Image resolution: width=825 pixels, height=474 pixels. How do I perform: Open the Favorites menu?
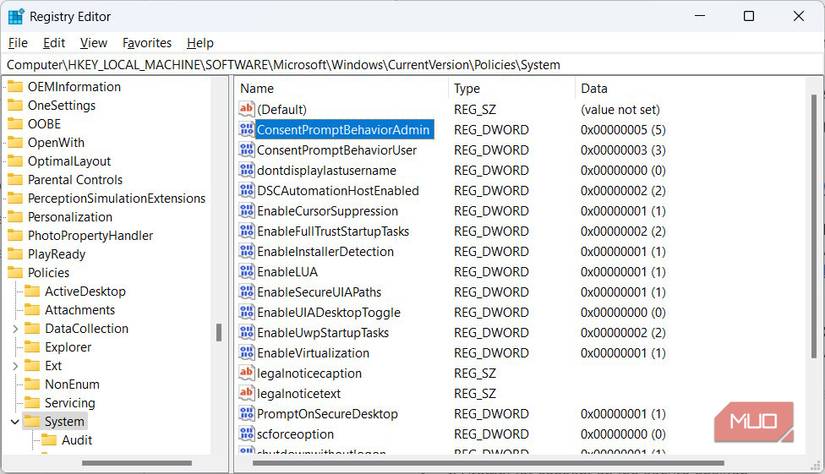pyautogui.click(x=147, y=43)
